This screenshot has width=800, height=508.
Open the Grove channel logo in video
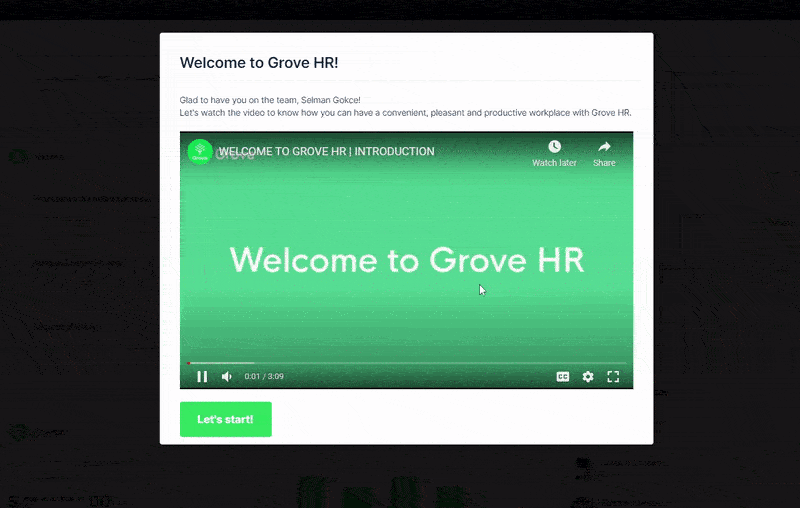(200, 151)
